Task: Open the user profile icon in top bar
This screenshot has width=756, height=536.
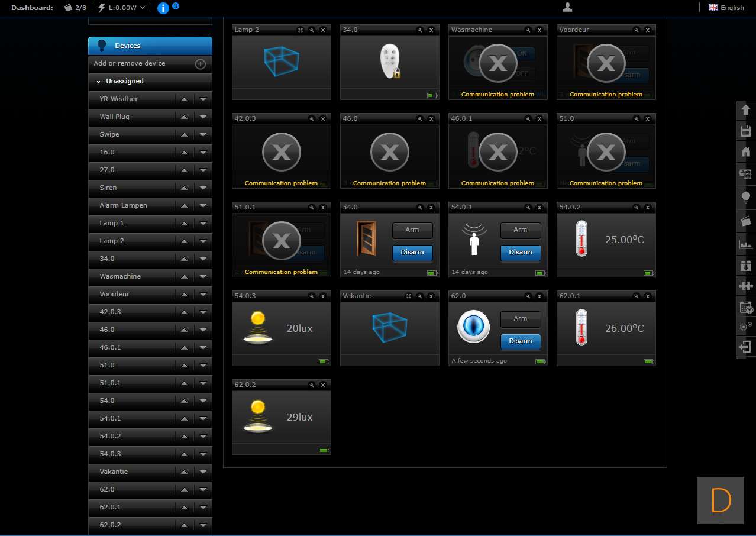Action: [x=567, y=8]
